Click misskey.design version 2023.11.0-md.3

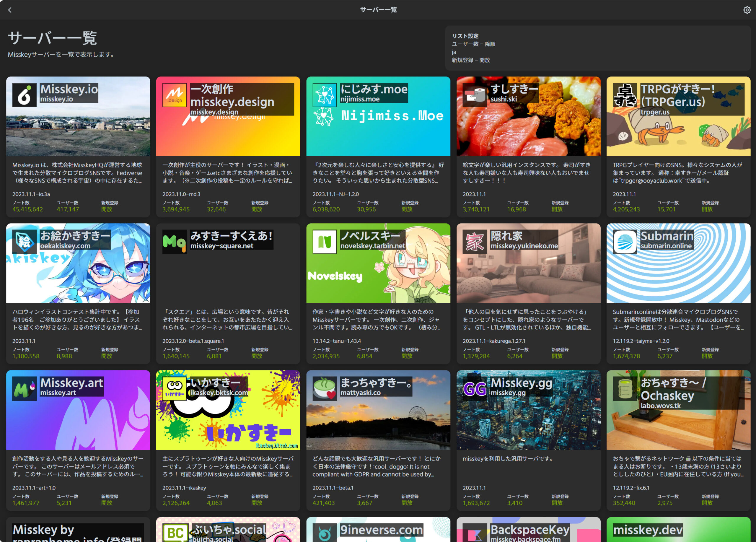(x=181, y=194)
